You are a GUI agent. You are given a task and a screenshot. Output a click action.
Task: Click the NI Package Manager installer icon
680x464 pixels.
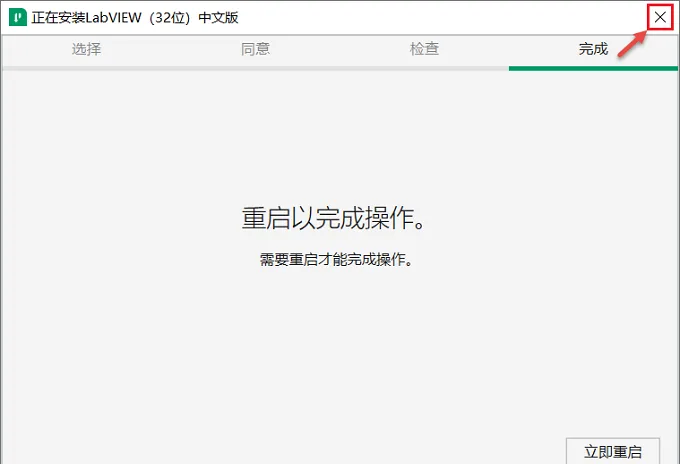tap(18, 17)
